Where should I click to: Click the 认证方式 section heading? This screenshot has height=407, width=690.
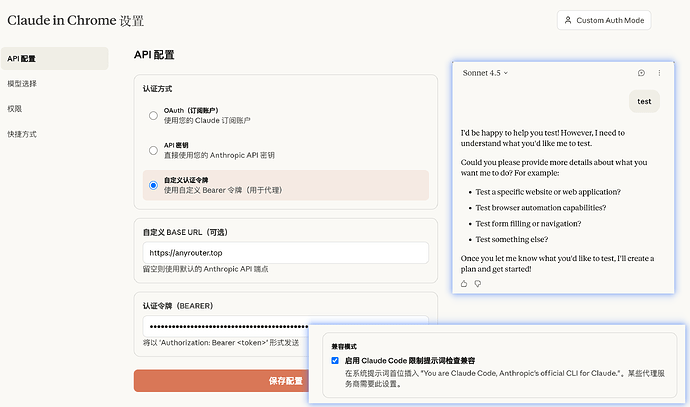pos(158,89)
